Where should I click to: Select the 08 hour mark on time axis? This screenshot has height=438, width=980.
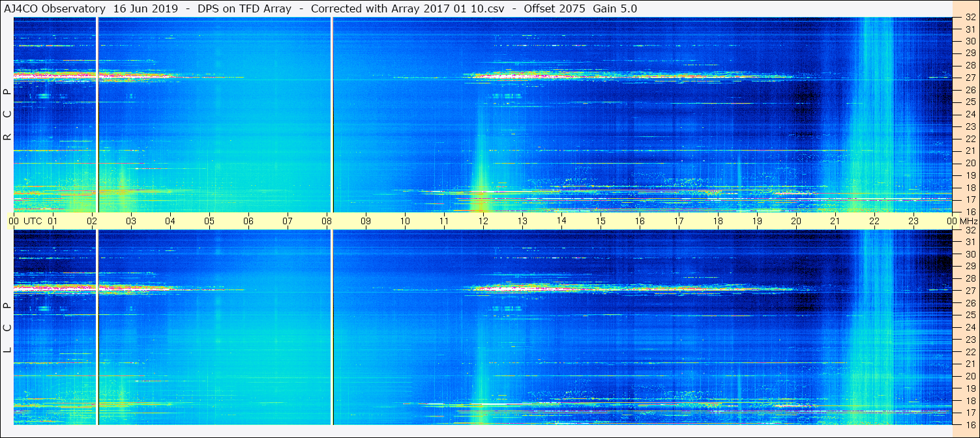pos(327,221)
